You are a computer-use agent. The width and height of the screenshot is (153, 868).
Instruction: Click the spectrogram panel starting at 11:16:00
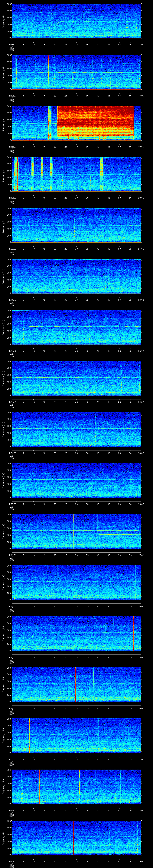[x=76, y=21]
